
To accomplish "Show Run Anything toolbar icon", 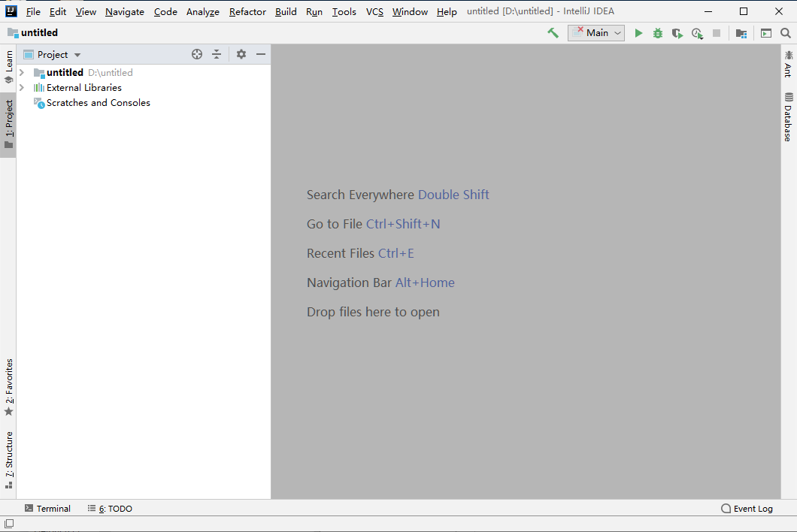I will pos(766,33).
